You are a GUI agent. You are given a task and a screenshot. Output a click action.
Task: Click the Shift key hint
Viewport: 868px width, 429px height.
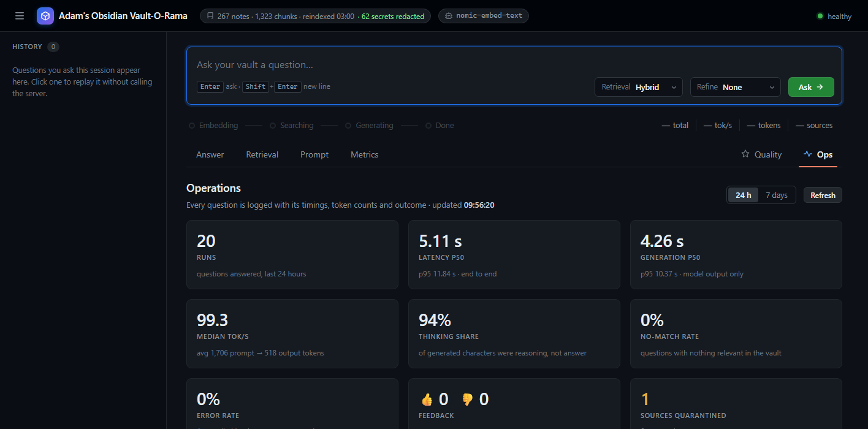coord(256,86)
